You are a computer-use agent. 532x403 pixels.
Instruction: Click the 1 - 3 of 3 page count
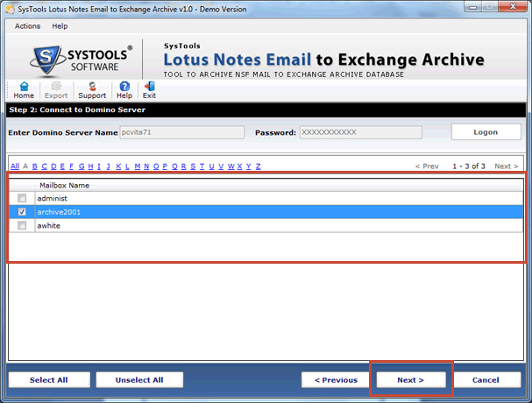469,166
